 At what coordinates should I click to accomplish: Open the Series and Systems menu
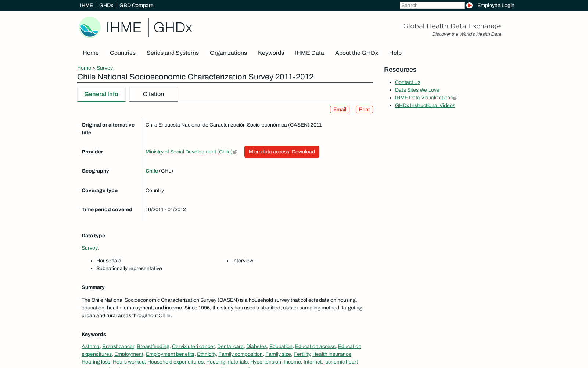(x=173, y=53)
